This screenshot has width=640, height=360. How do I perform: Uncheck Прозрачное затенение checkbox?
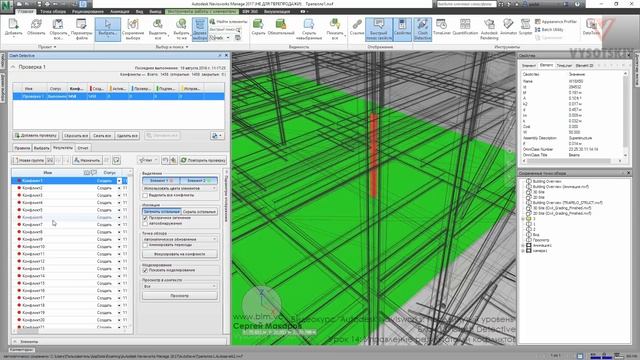point(145,218)
